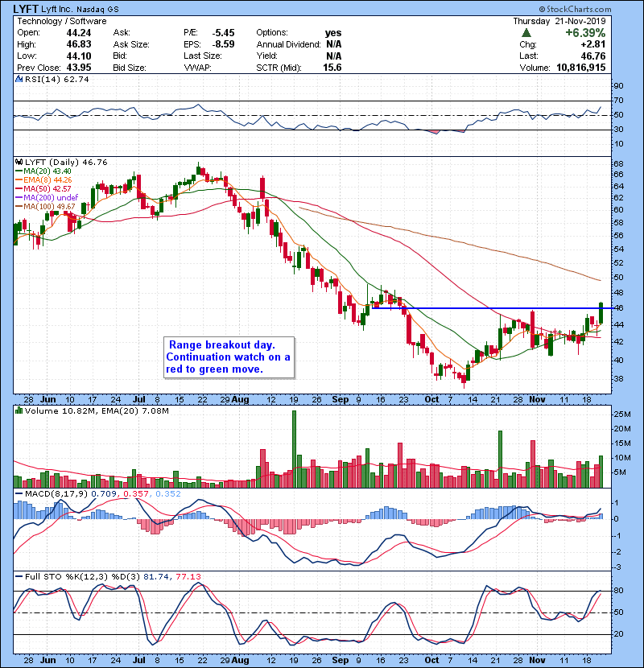The image size is (644, 668).
Task: Click the blue horizontal resistance line at 46
Action: 493,308
